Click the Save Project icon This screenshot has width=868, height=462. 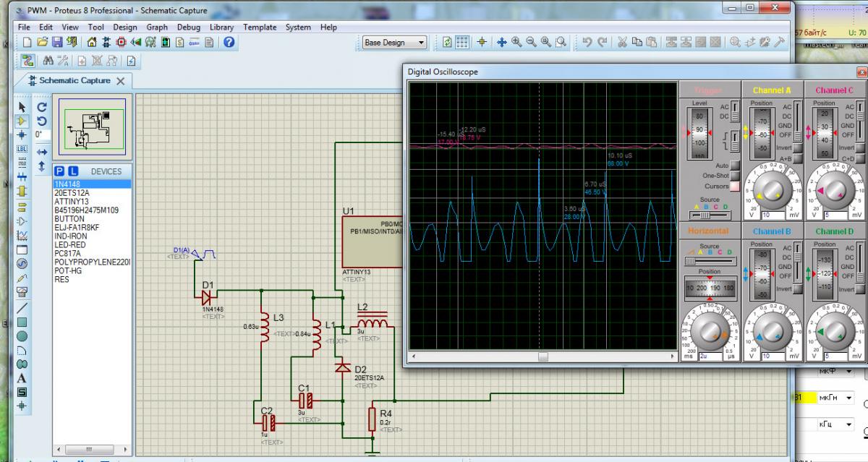coord(56,43)
